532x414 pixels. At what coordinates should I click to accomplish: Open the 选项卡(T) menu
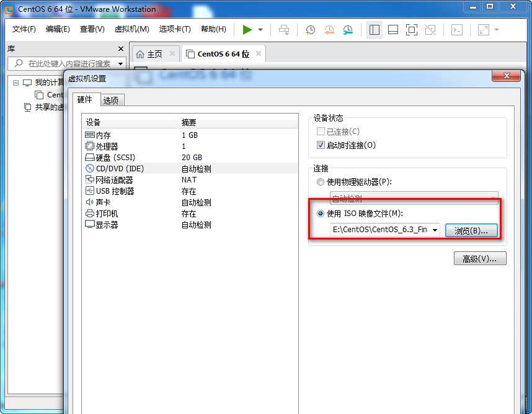(x=175, y=29)
